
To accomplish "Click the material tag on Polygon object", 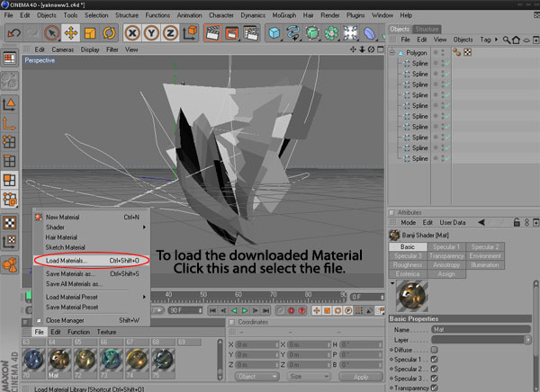I will [457, 52].
